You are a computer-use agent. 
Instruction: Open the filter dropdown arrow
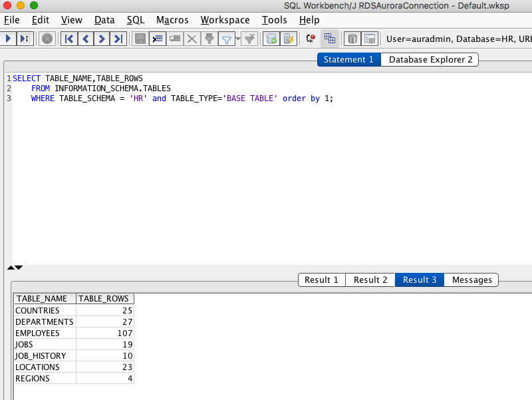click(237, 39)
